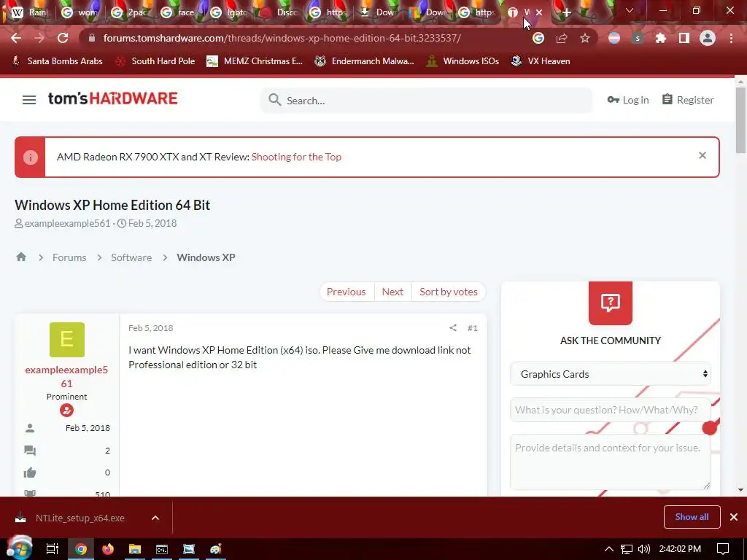
Task: Click the Tom's Hardware logo
Action: (113, 98)
